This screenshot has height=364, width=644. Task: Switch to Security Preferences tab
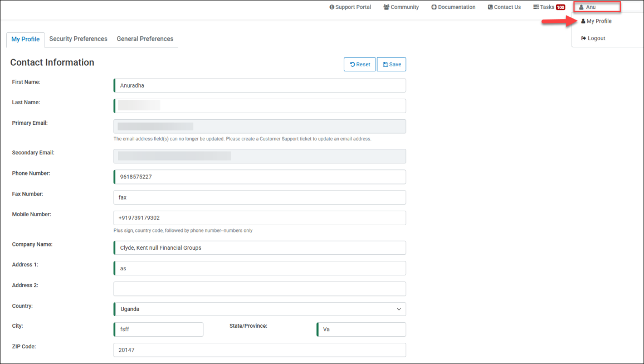coord(78,39)
